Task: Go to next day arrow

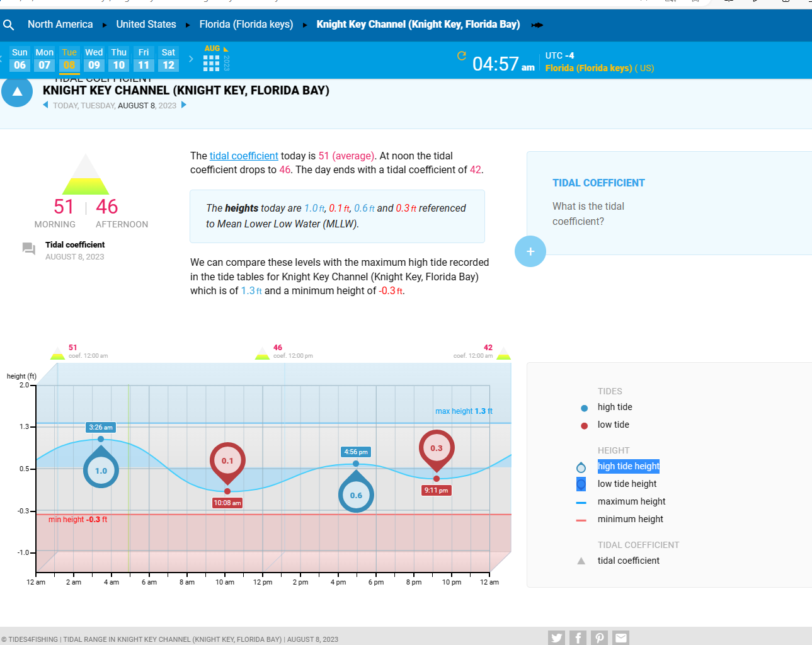Action: tap(184, 105)
